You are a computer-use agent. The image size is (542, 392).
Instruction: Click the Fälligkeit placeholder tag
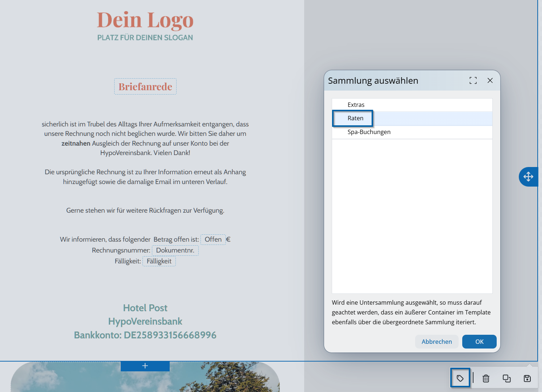tap(159, 261)
